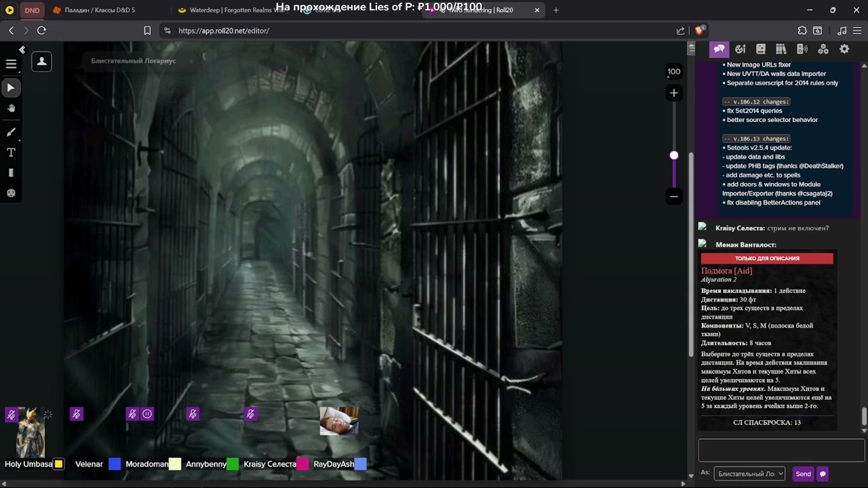
Task: Pick the Draw brush tool
Action: (x=11, y=132)
